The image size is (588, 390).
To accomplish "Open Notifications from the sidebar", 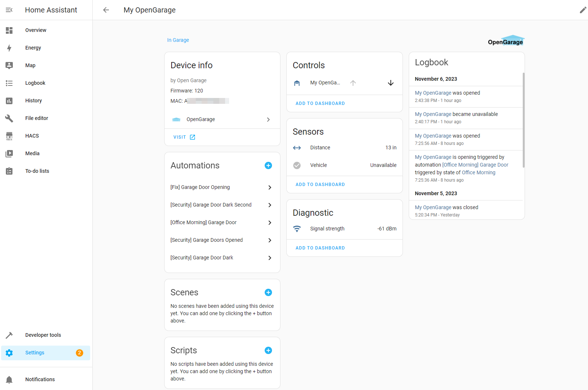I will 46,379.
